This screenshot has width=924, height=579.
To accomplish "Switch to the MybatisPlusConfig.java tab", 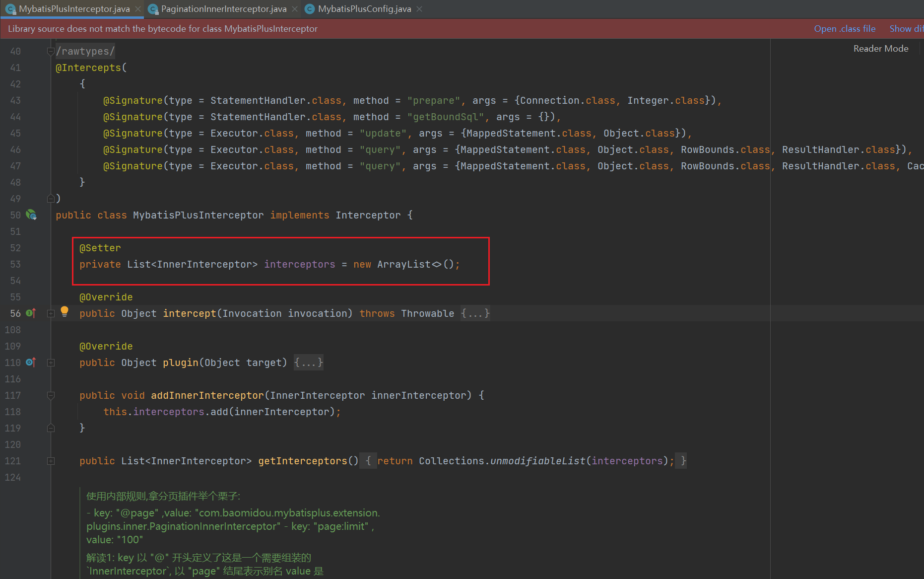I will [364, 9].
